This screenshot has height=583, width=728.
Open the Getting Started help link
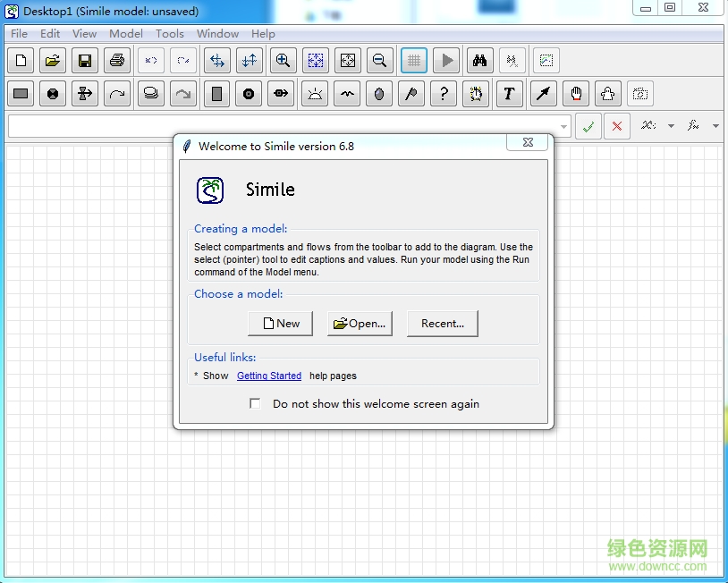pyautogui.click(x=268, y=376)
